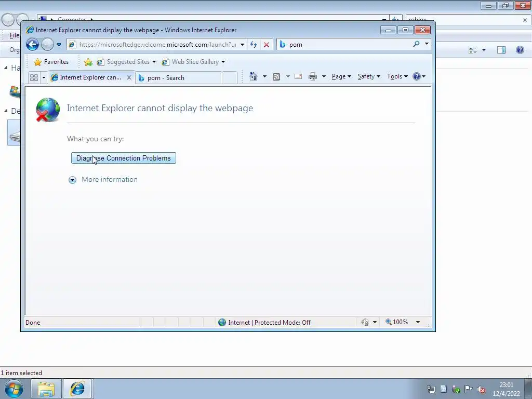The image size is (532, 399).
Task: Expand the tab list dropdown arrow
Action: (44, 77)
